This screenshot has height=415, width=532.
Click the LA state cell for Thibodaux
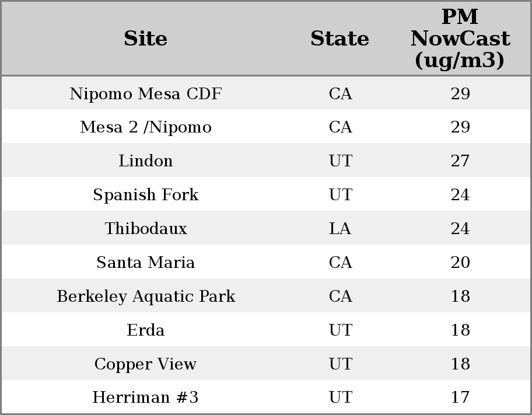coord(340,229)
